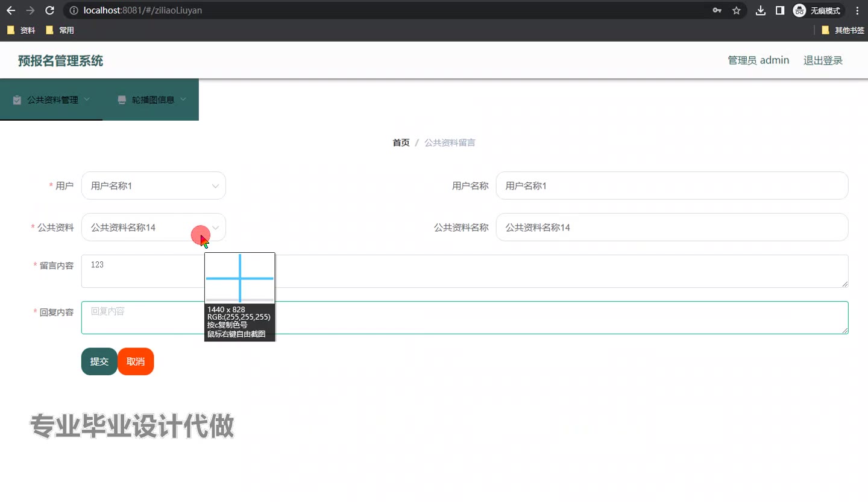This screenshot has width=868, height=502.
Task: Click the 回复内容 field label
Action: (57, 312)
